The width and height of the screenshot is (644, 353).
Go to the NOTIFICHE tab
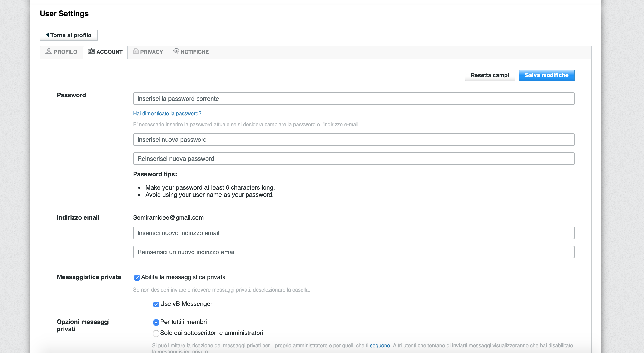click(x=191, y=52)
